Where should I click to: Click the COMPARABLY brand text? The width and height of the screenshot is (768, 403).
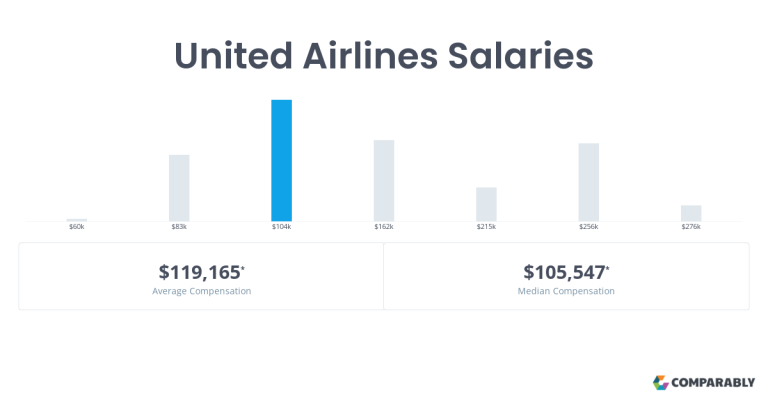pyautogui.click(x=713, y=382)
